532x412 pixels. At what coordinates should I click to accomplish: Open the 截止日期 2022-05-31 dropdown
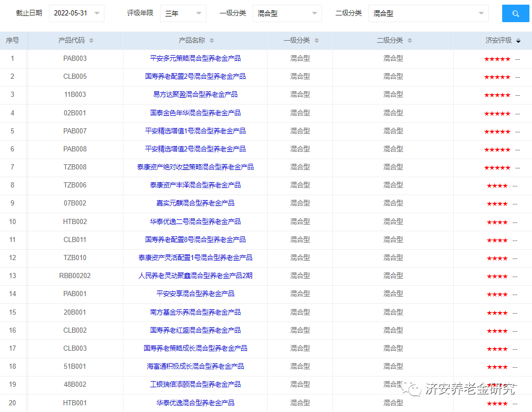click(77, 13)
